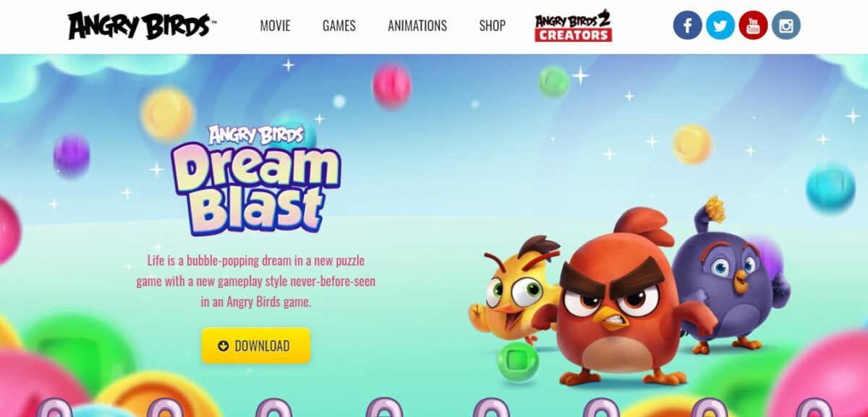Open the Games menu item
Viewport: 868px width, 417px height.
pos(339,26)
